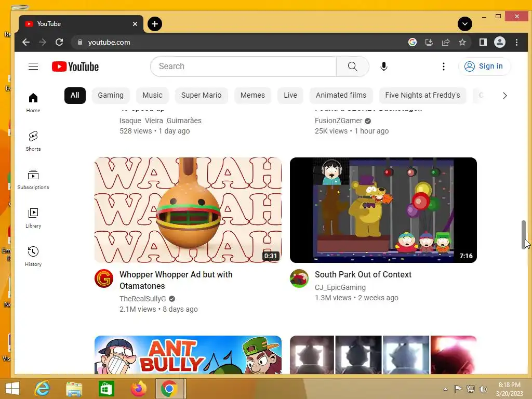532x399 pixels.
Task: Open Chrome's three-dot menu
Action: tap(516, 42)
